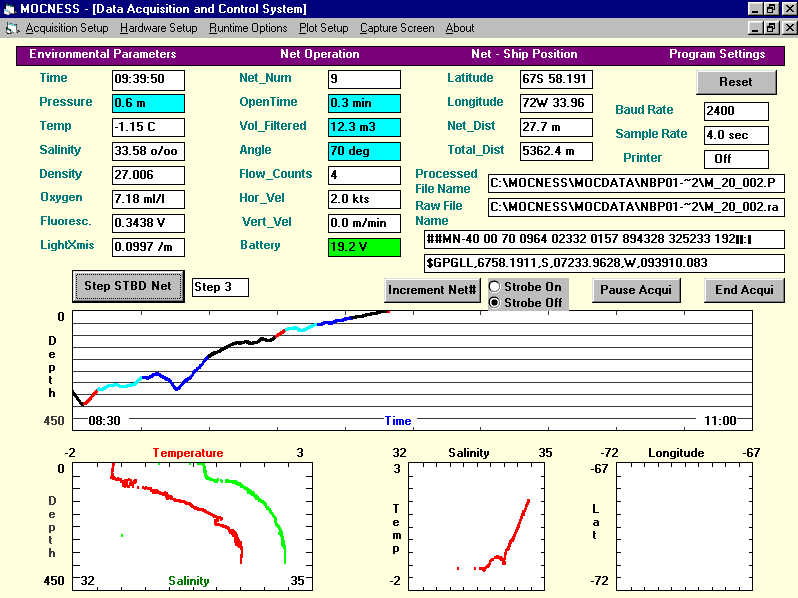Click the Flow_Counts field showing 4
The image size is (798, 598).
pos(364,175)
